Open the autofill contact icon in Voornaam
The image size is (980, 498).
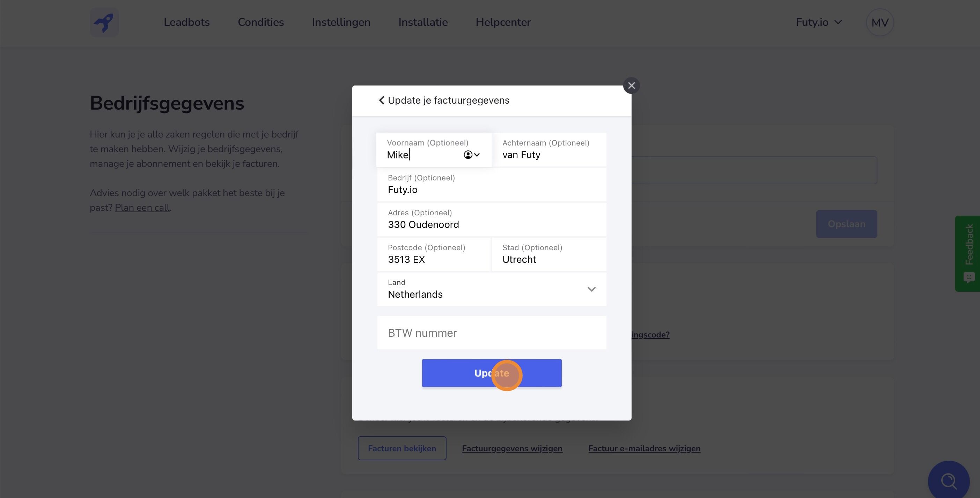pyautogui.click(x=471, y=155)
